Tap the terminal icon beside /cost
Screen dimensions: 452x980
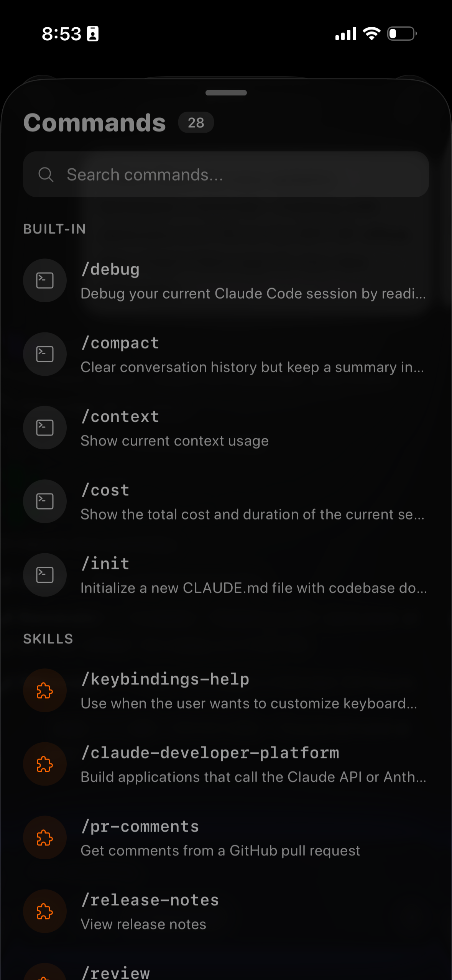coord(45,501)
